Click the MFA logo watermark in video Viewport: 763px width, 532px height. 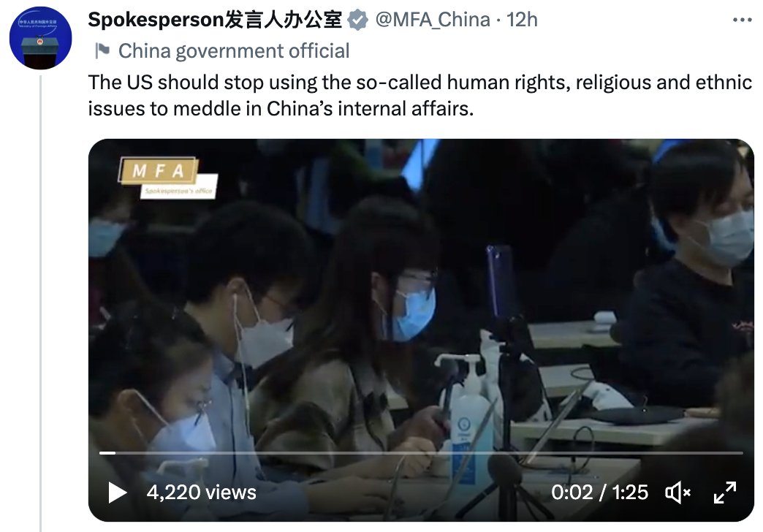pyautogui.click(x=159, y=170)
